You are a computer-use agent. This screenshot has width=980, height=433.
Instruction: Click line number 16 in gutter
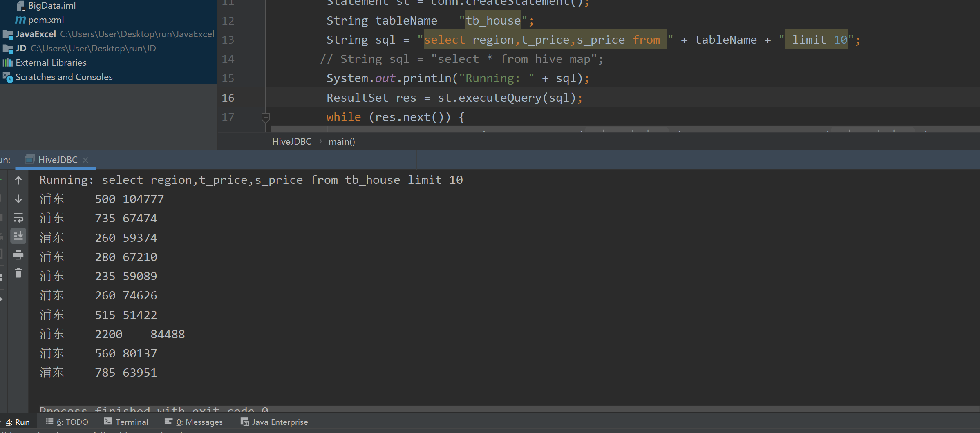click(228, 98)
